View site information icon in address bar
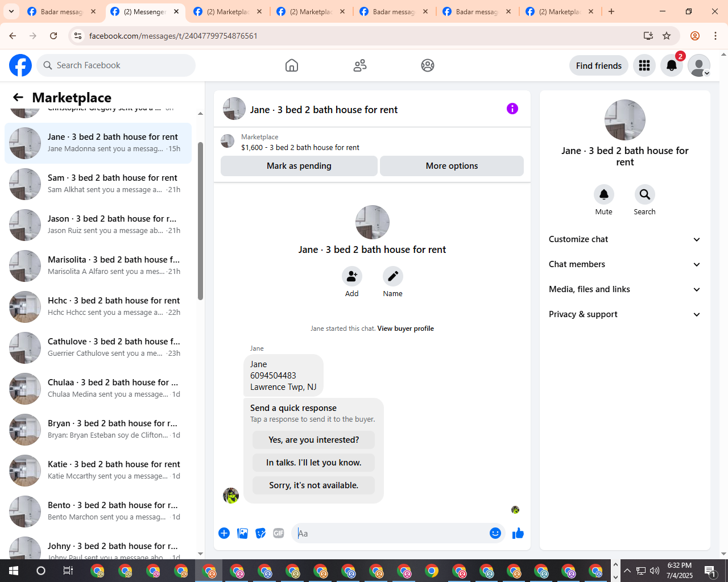The width and height of the screenshot is (728, 582). click(x=78, y=36)
